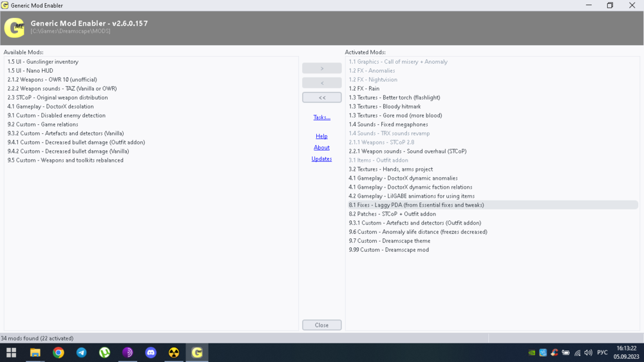Select '9.4.2 Custom - Decreased bullet damage (Vanilla)'
Screen dimensions: 644x362
tap(68, 151)
